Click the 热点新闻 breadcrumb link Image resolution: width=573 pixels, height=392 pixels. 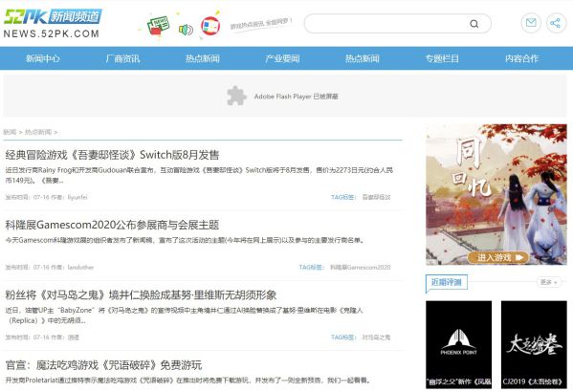click(38, 132)
